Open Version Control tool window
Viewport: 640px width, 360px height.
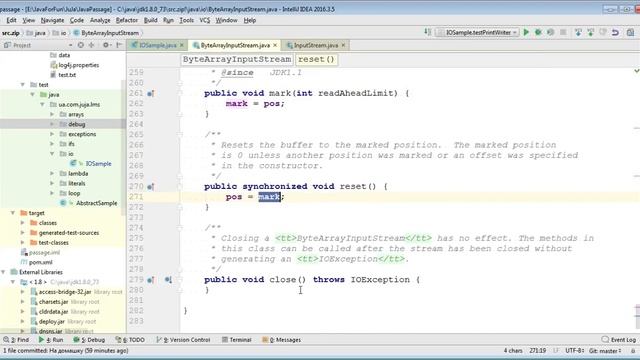pyautogui.click(x=183, y=340)
